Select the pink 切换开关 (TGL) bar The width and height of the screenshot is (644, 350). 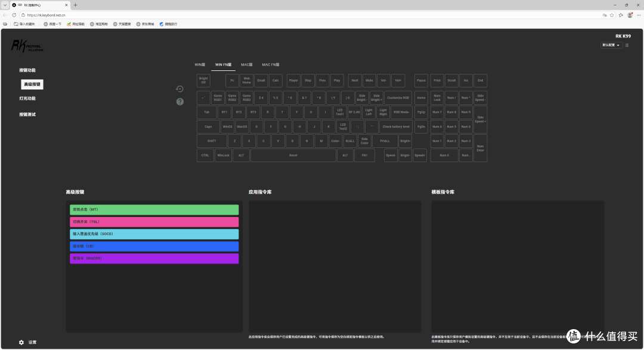click(x=154, y=222)
